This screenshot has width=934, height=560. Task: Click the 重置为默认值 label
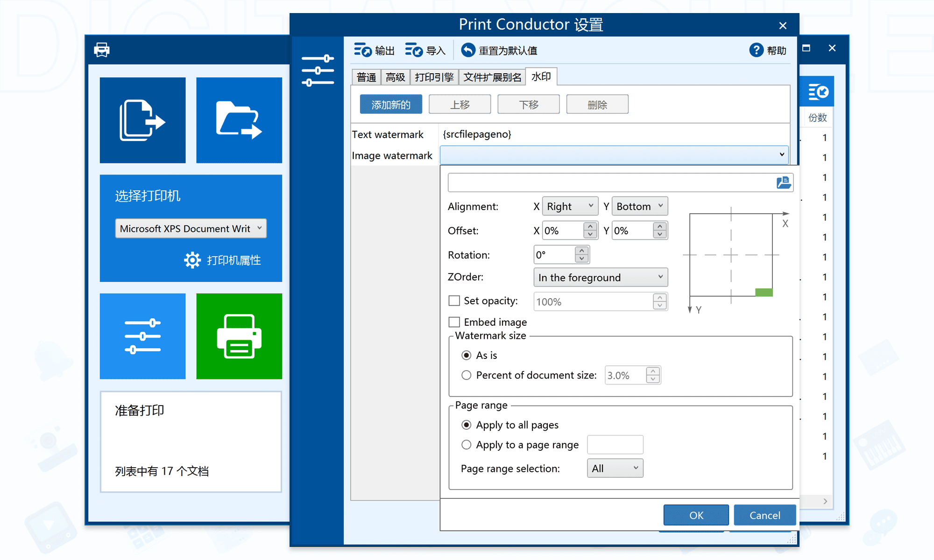(508, 50)
